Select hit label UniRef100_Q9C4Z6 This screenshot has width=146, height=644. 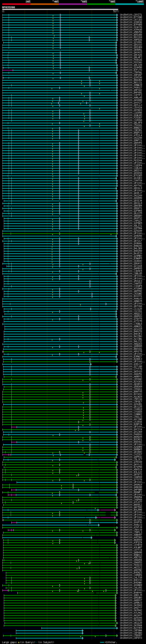click(x=131, y=55)
